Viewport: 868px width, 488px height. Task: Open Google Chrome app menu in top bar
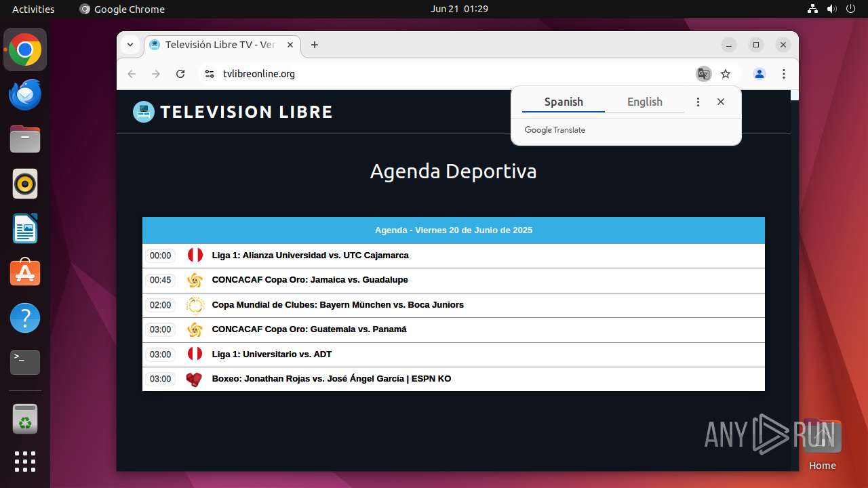click(x=122, y=9)
